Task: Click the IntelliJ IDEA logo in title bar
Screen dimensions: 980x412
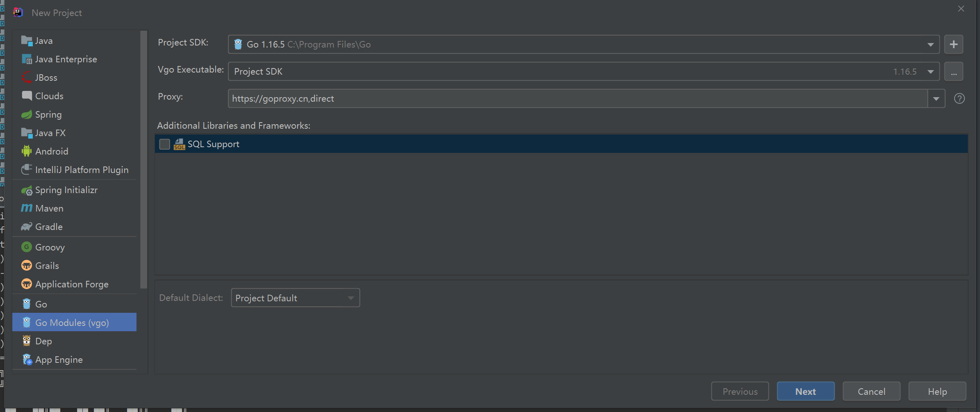Action: (18, 12)
